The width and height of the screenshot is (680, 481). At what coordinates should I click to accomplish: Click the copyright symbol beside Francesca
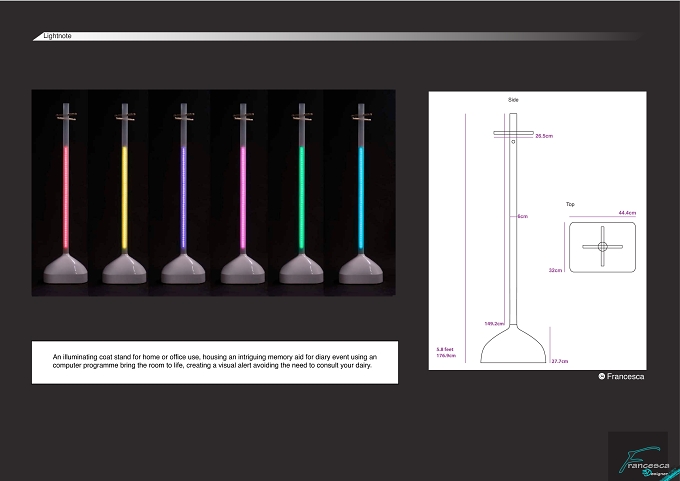point(602,376)
